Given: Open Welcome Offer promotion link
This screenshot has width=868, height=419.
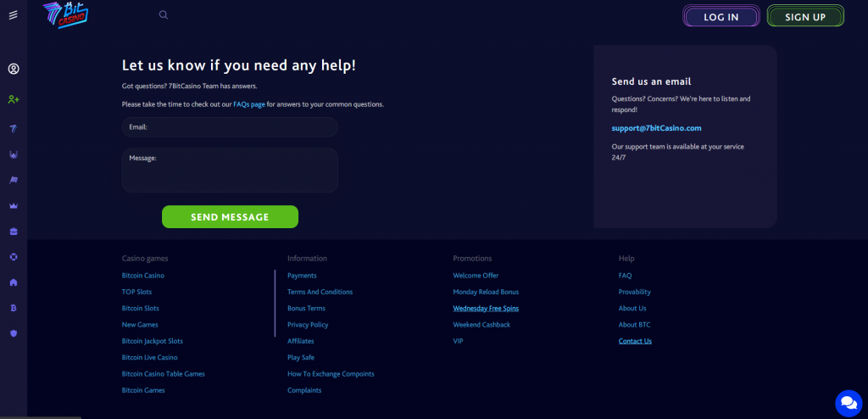Looking at the screenshot, I should click(476, 276).
